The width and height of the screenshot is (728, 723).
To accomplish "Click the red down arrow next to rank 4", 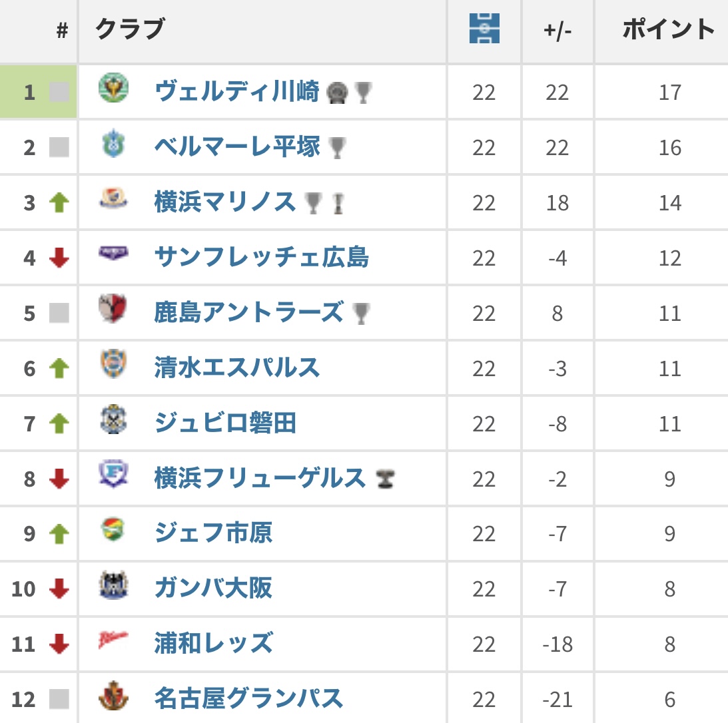I will 59,258.
